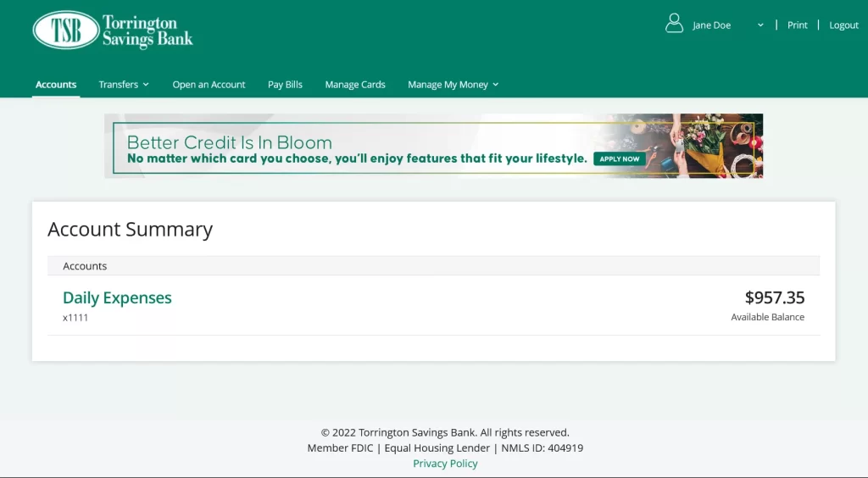Click the Print link
Viewport: 868px width, 478px height.
click(x=797, y=25)
